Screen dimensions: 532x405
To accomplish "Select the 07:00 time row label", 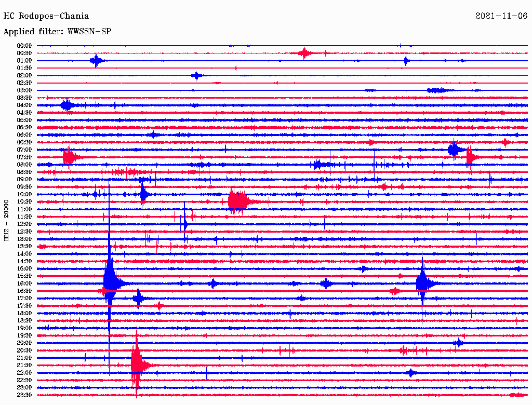I will [24, 150].
